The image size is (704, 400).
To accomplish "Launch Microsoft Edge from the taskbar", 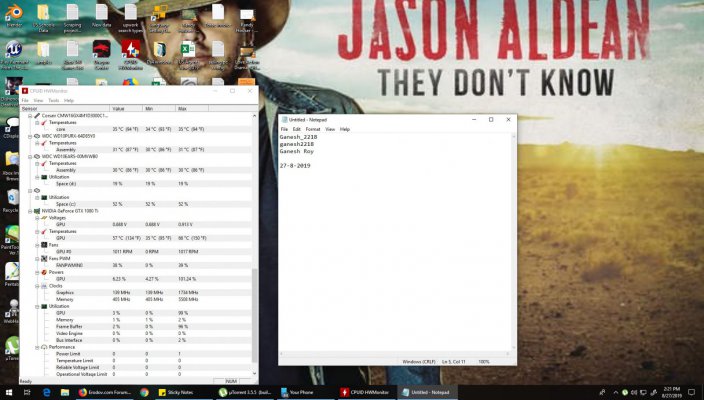I will coord(46,392).
